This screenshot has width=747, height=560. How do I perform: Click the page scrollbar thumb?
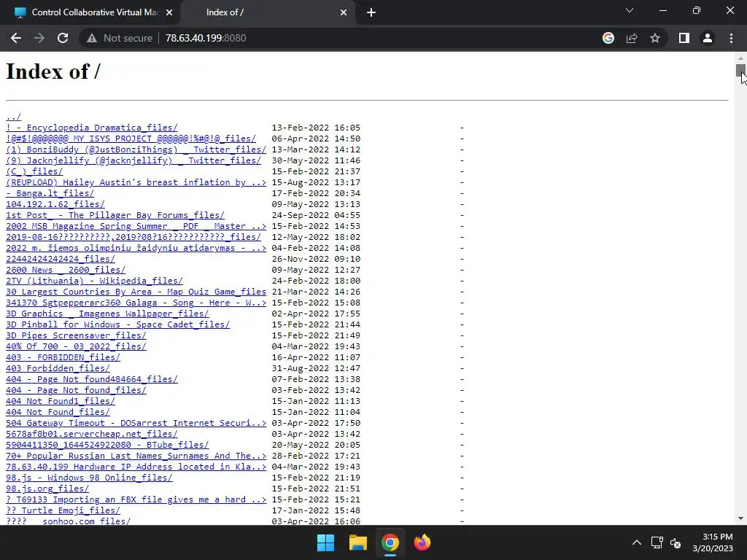[x=740, y=70]
